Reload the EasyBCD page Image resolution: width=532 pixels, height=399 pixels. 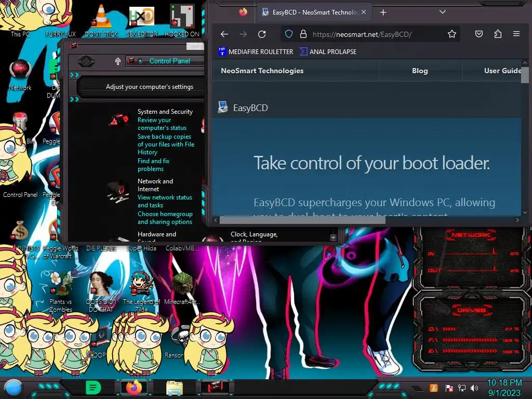[262, 34]
